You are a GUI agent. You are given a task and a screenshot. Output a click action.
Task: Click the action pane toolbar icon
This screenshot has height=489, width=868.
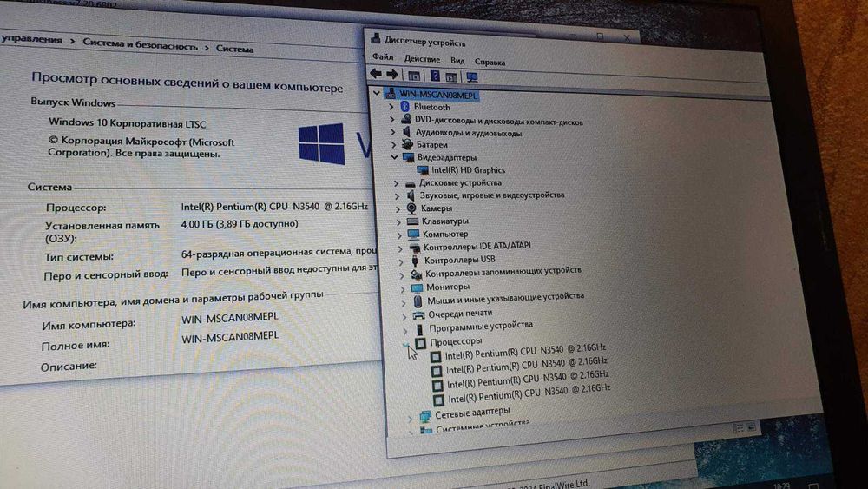pyautogui.click(x=451, y=77)
